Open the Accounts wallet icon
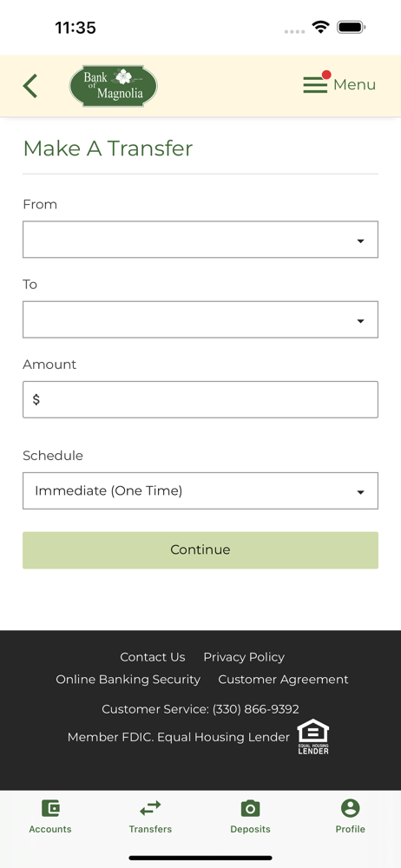401x868 pixels. (x=50, y=809)
